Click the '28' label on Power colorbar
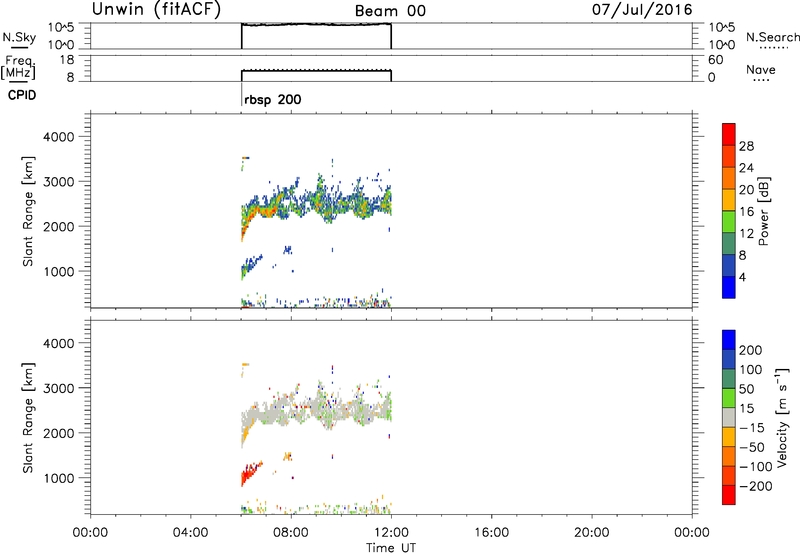Image resolution: width=800 pixels, height=554 pixels. [x=746, y=146]
